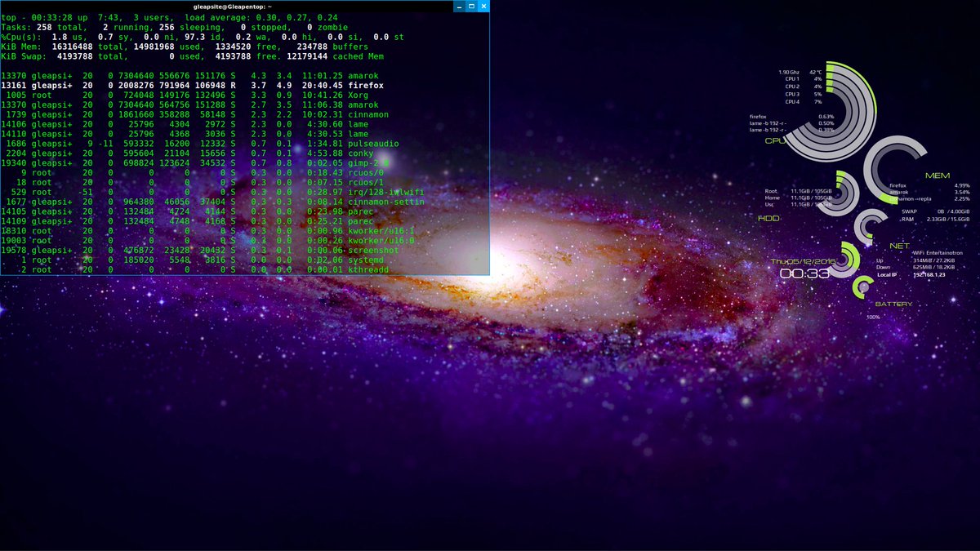Click the green HDD label in conky widget
This screenshot has width=980, height=551.
point(768,219)
